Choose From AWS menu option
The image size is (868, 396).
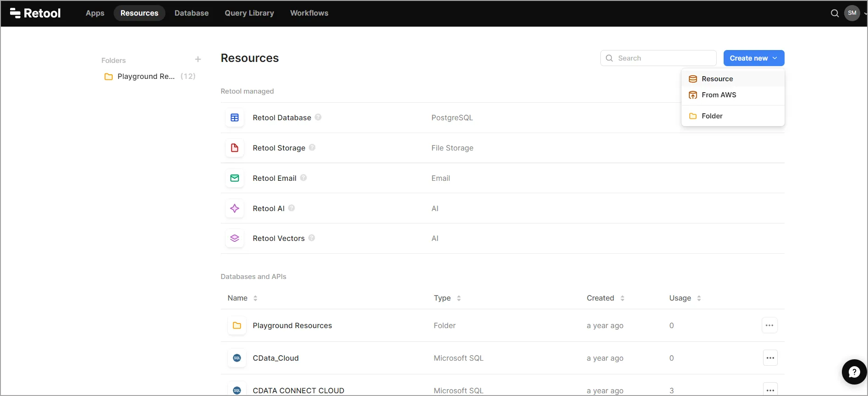click(719, 95)
